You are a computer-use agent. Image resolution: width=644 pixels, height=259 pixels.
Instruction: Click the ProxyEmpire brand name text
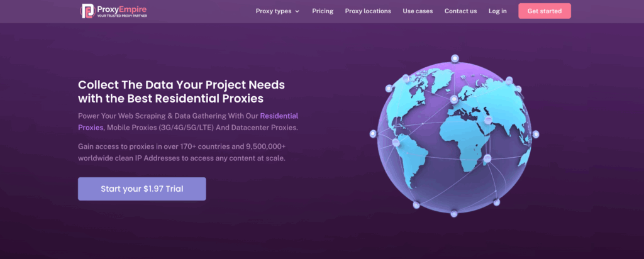click(121, 9)
